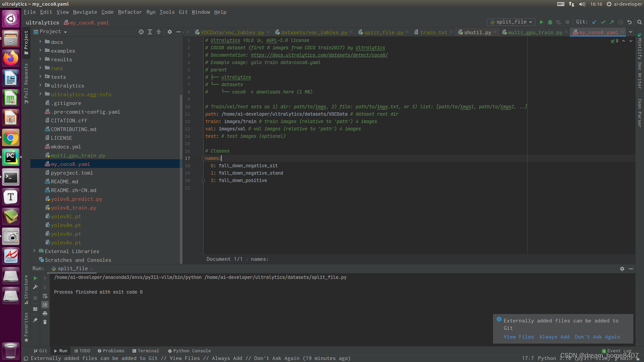Image resolution: width=644 pixels, height=362 pixels.
Task: Open the Project view mode dropdown
Action: pos(53,32)
